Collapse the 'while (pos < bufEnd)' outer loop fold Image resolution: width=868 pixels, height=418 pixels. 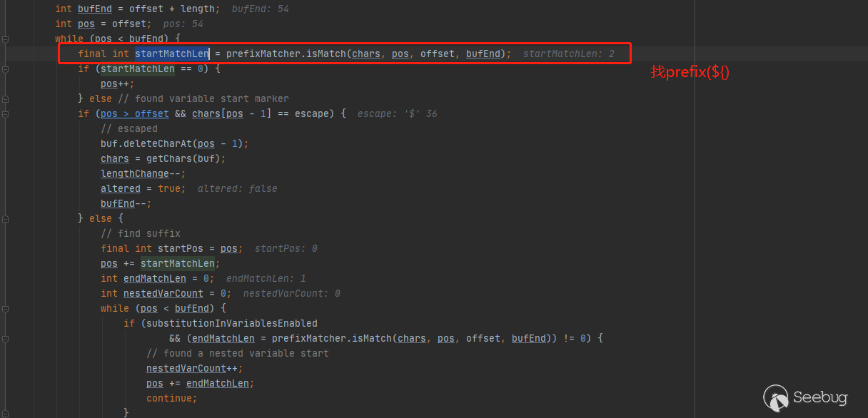(5, 39)
